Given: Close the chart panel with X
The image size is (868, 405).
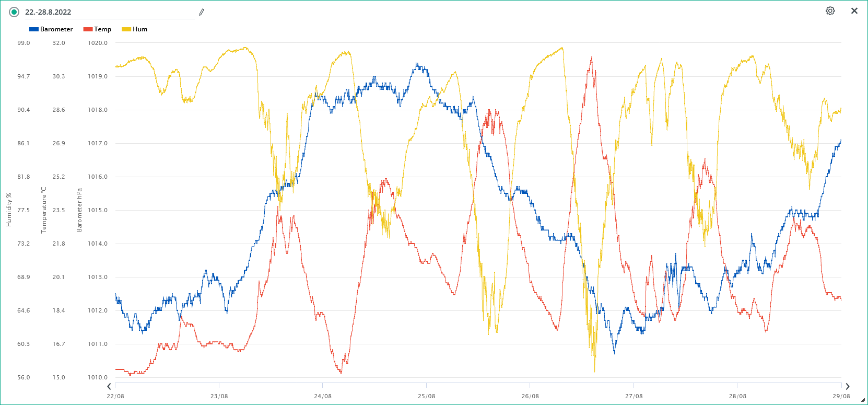Looking at the screenshot, I should [854, 11].
